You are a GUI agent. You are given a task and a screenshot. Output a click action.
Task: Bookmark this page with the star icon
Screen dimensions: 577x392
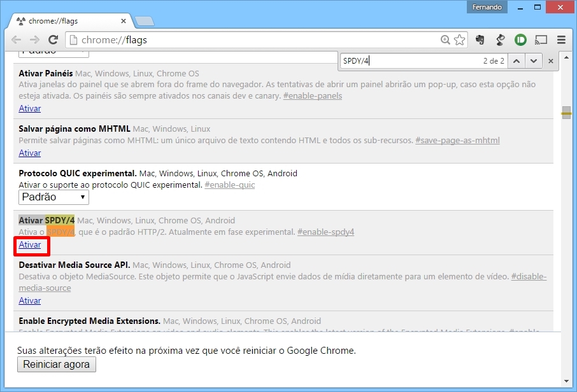click(460, 39)
